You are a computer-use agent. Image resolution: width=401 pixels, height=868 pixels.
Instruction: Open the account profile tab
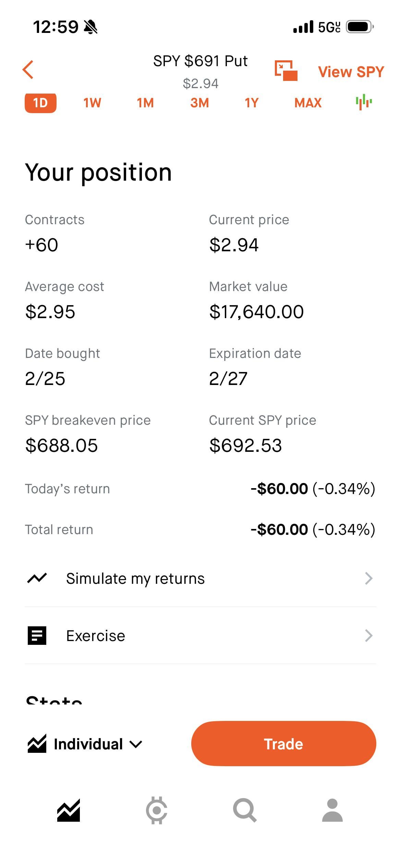click(x=332, y=810)
